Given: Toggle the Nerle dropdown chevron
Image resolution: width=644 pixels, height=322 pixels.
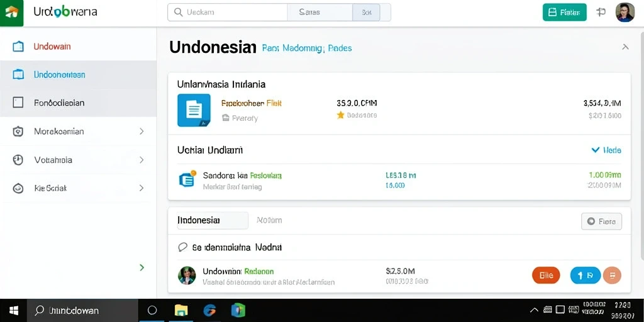Looking at the screenshot, I should pos(595,150).
